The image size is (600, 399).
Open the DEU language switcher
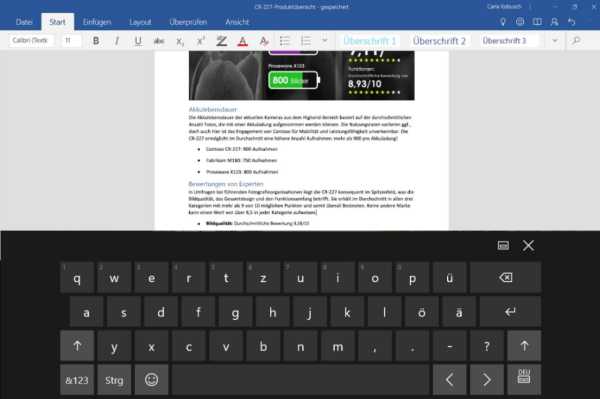[x=524, y=380]
